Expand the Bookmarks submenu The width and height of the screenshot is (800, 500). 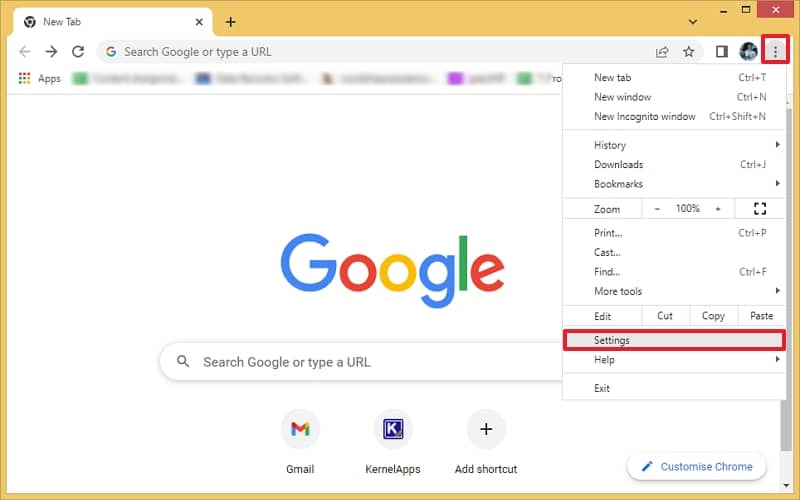click(x=673, y=184)
